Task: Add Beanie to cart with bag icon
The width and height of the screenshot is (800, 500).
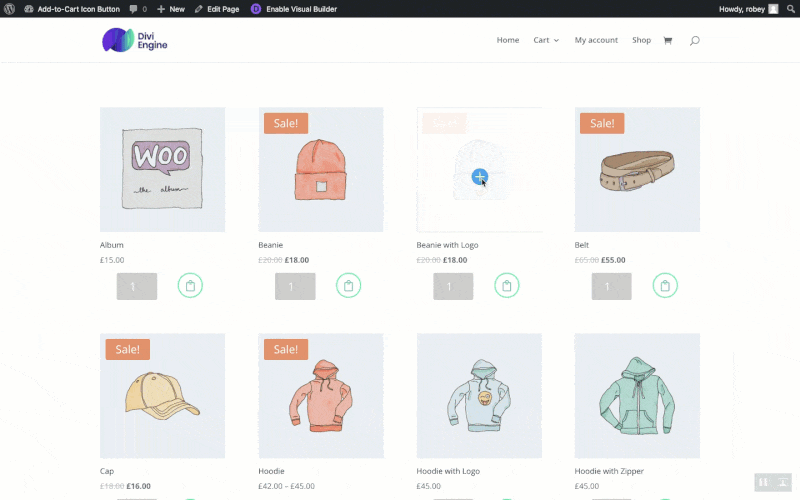Action: click(x=348, y=286)
